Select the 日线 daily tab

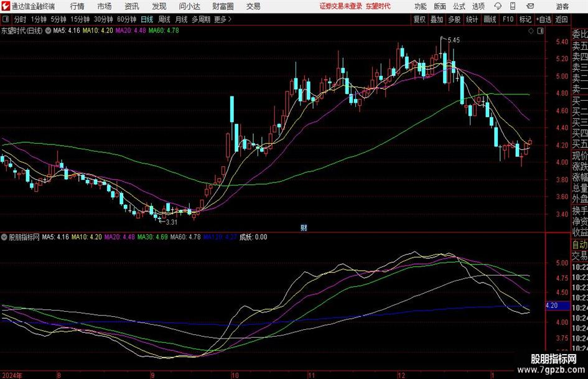pyautogui.click(x=147, y=19)
